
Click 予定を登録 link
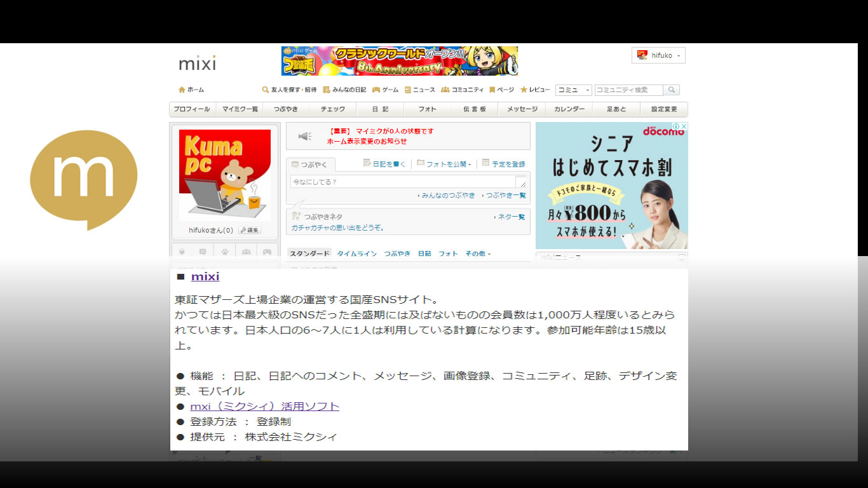coord(504,164)
